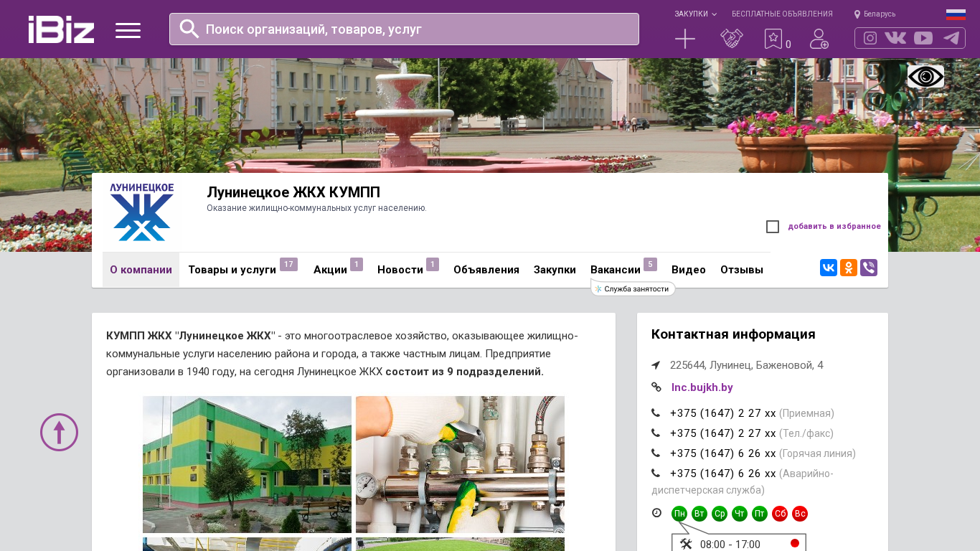Share page via Viber button

(869, 268)
